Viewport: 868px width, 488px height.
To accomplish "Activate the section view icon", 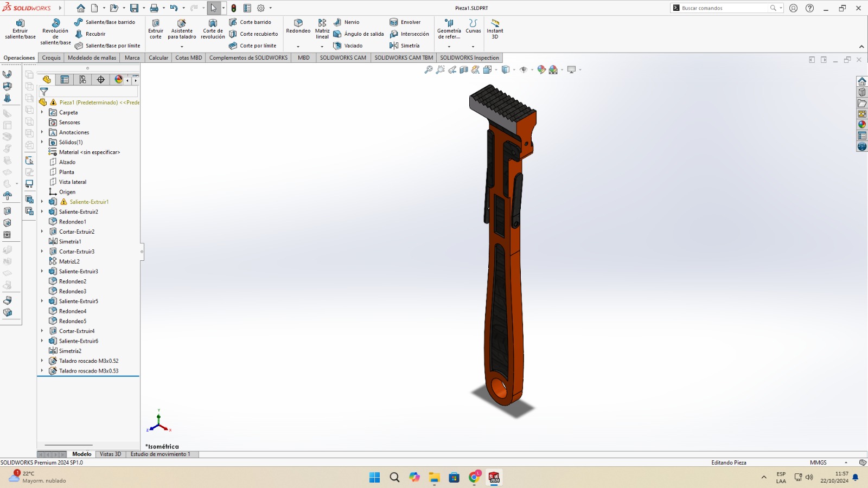I will coord(464,70).
